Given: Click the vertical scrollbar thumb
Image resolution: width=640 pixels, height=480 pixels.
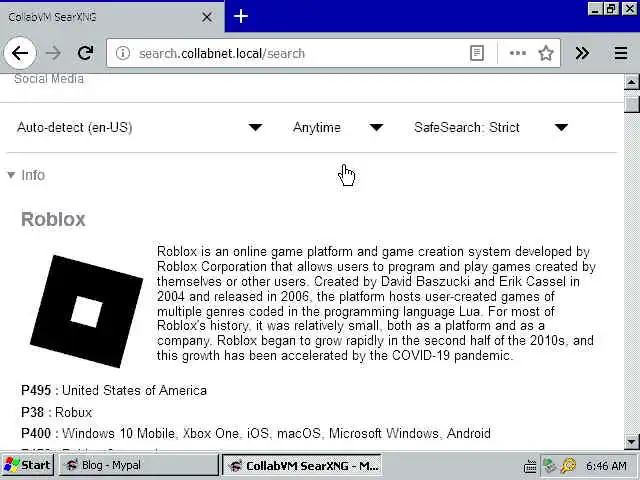Looking at the screenshot, I should [x=631, y=102].
